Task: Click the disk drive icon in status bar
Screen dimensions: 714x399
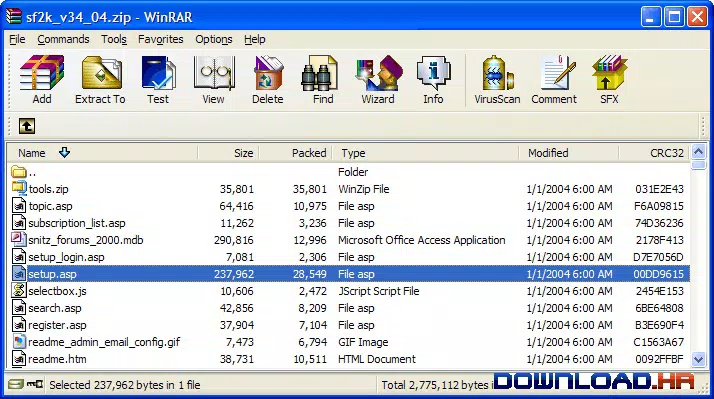Action: point(15,384)
